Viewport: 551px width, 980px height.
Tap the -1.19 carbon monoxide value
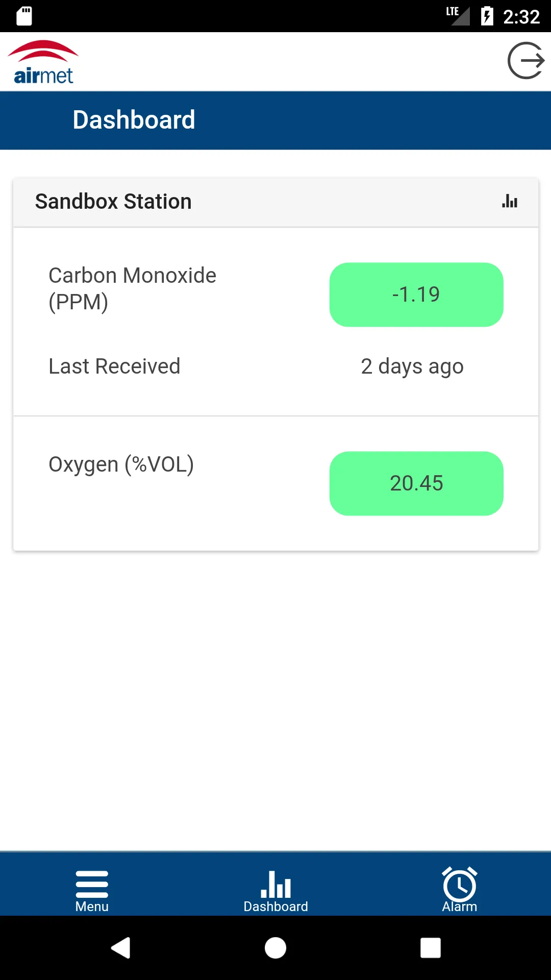click(416, 295)
